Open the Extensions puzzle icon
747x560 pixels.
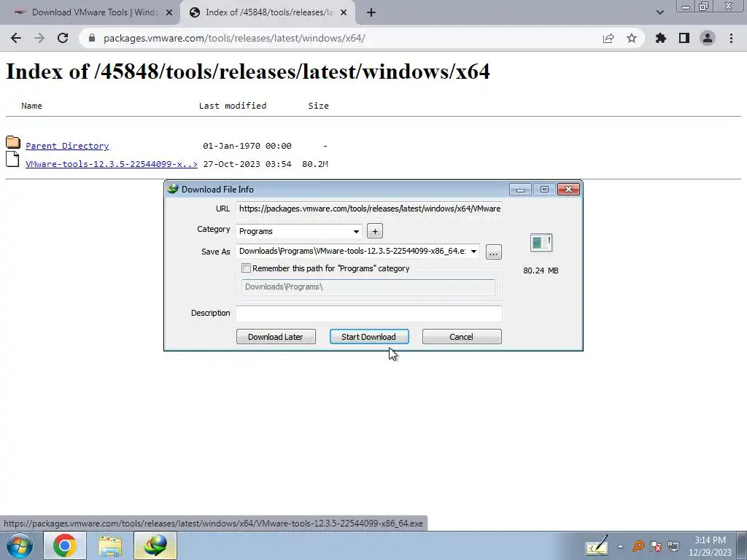pos(661,38)
